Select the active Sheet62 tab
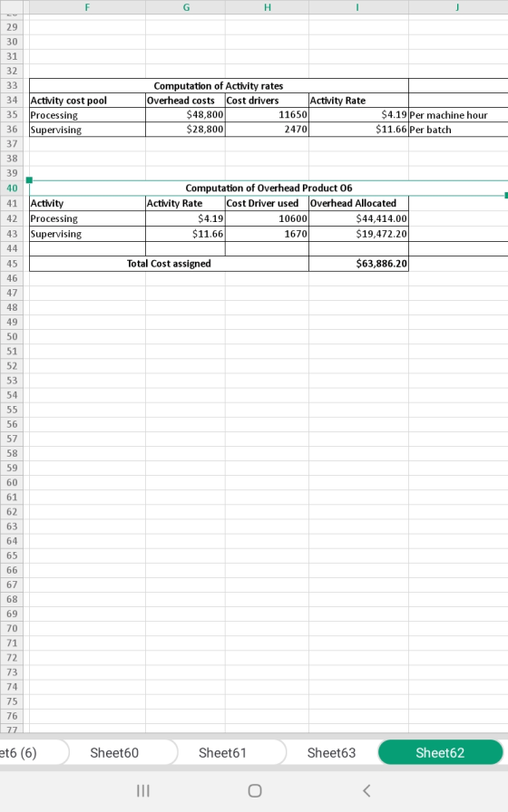The width and height of the screenshot is (508, 812). click(x=440, y=752)
